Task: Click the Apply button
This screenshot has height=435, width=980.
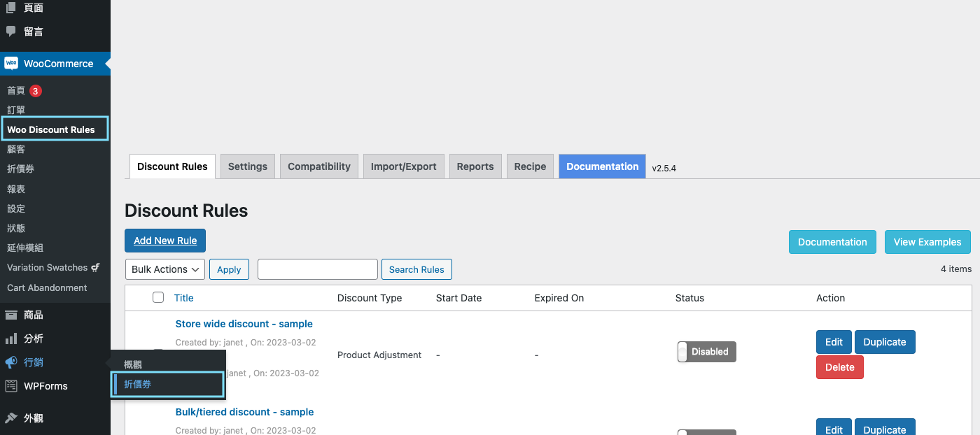Action: tap(229, 269)
